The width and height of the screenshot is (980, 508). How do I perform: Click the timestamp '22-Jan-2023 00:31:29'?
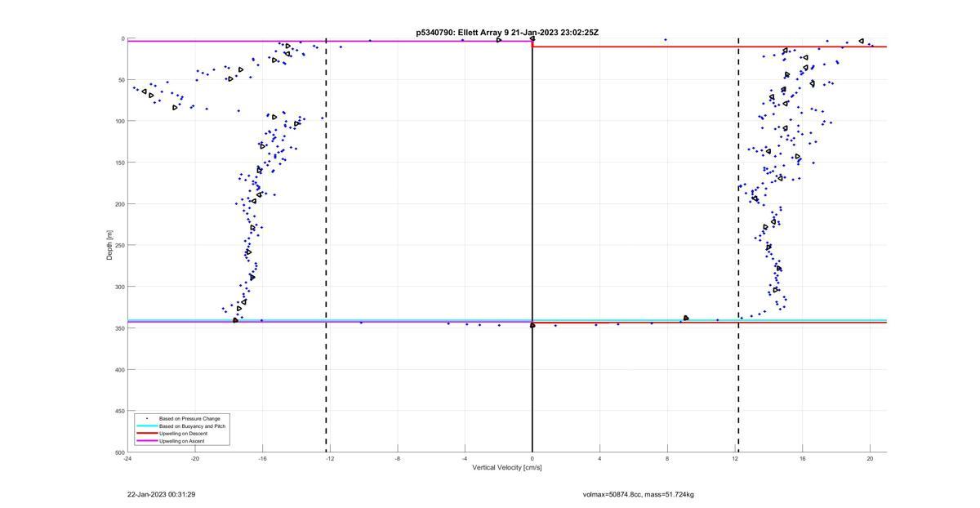pos(161,494)
